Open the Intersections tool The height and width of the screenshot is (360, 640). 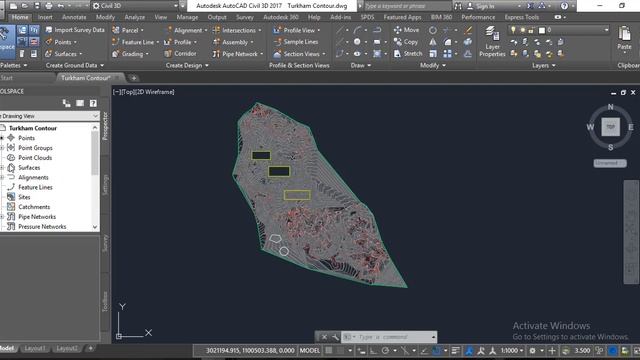pyautogui.click(x=237, y=30)
